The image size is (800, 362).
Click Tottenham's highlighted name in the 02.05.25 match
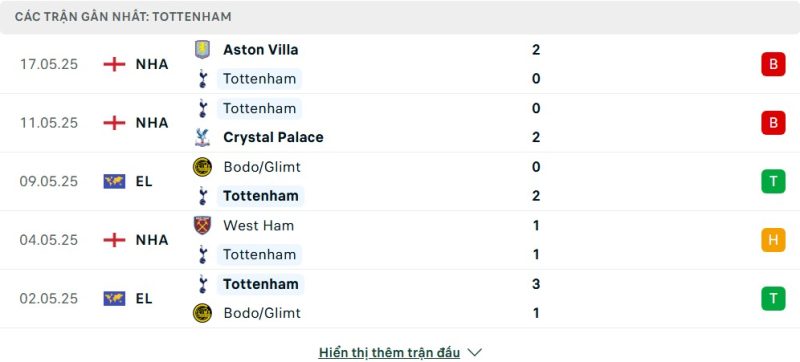260,284
